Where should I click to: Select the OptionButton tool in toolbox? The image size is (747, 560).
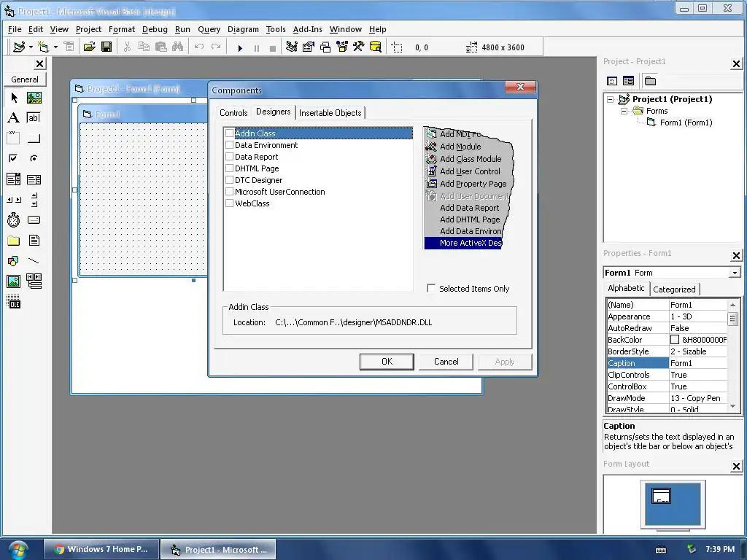point(34,158)
